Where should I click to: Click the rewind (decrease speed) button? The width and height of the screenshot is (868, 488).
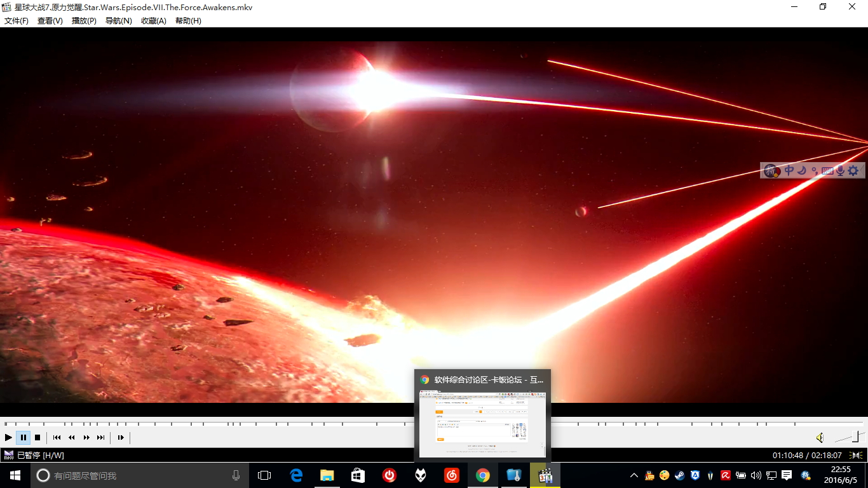point(72,437)
